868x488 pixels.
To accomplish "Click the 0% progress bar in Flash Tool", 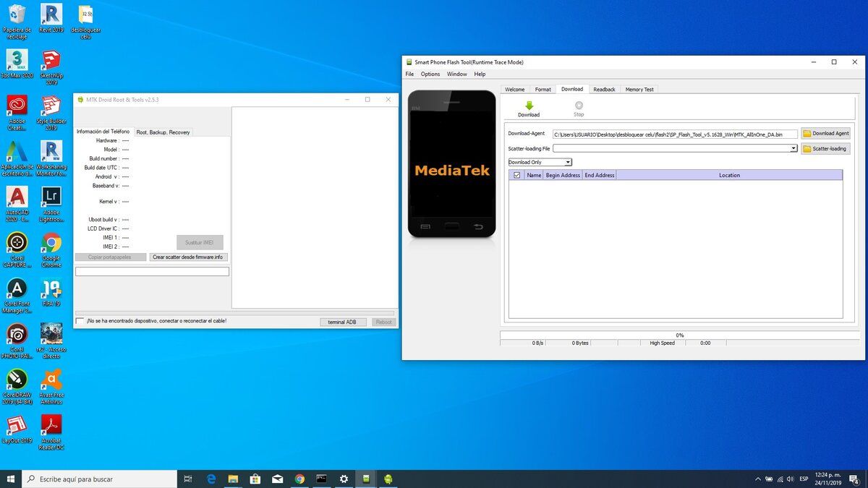I will (x=679, y=335).
